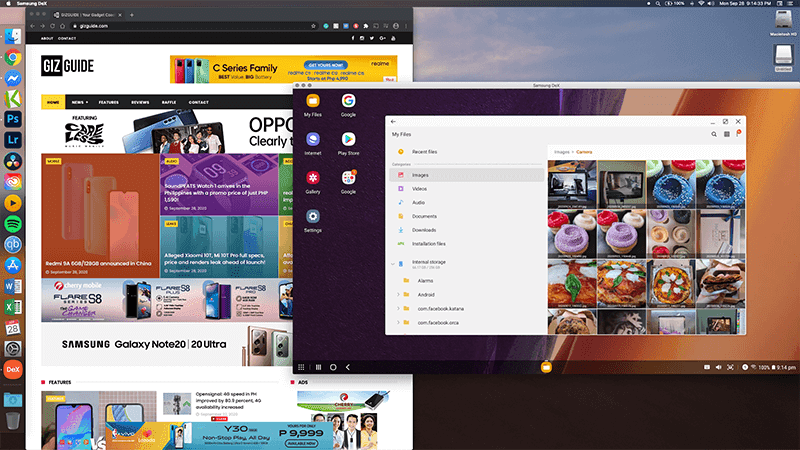
Task: Open Lightroom from the Mac dock
Action: [13, 140]
